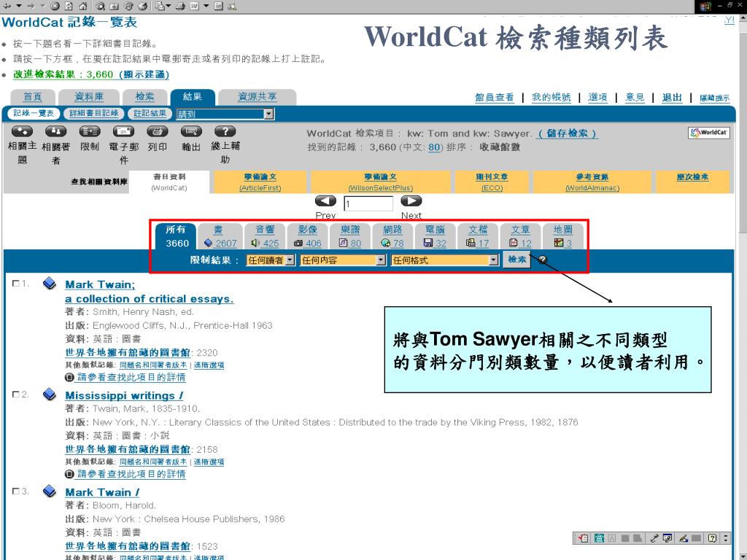The height and width of the screenshot is (560, 747).
Task: Open the 任何讀者 audience dropdown
Action: [270, 260]
